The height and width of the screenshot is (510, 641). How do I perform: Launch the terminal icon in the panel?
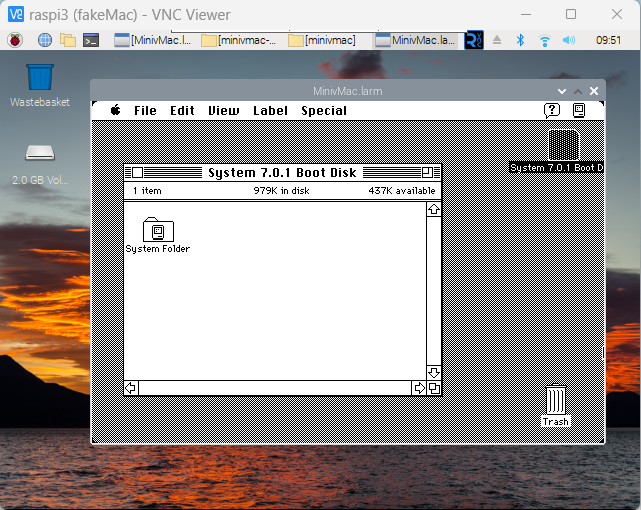tap(91, 40)
